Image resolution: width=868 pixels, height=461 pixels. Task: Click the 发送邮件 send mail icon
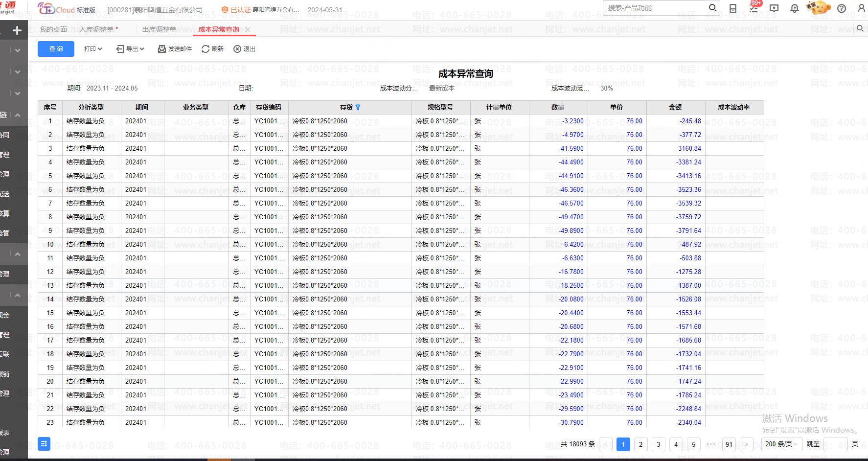point(162,49)
